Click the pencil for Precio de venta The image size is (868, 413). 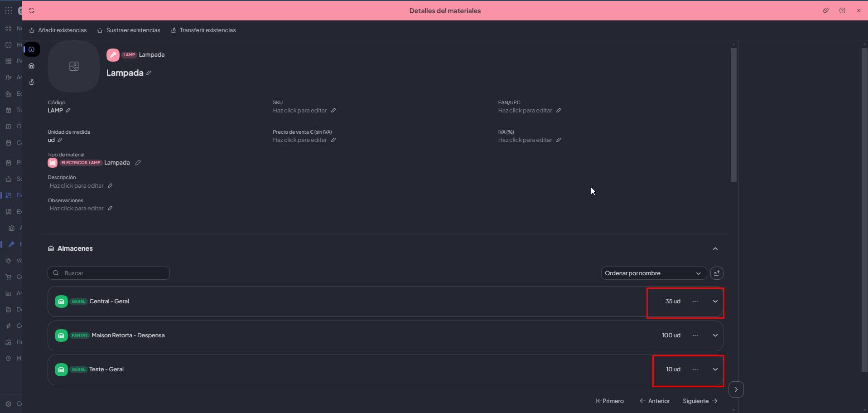(333, 140)
